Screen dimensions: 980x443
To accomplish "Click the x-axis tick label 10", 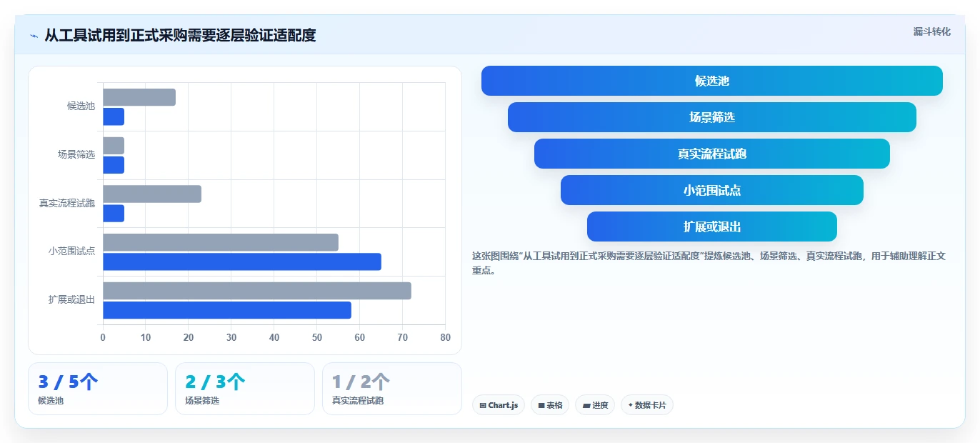I will point(146,337).
